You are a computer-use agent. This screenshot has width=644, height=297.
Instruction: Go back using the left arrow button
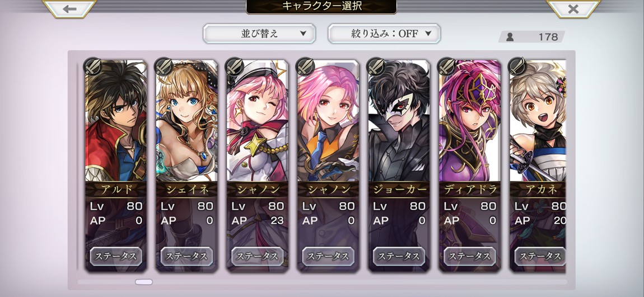[69, 8]
